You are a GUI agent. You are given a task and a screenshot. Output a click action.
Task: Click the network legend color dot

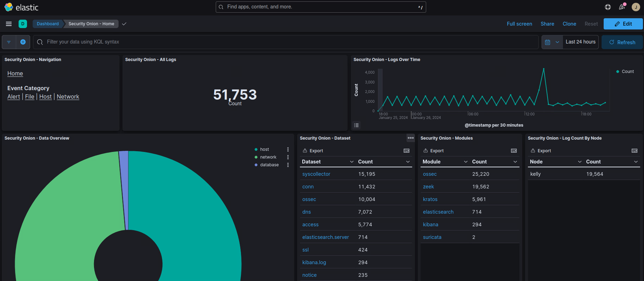pos(256,157)
